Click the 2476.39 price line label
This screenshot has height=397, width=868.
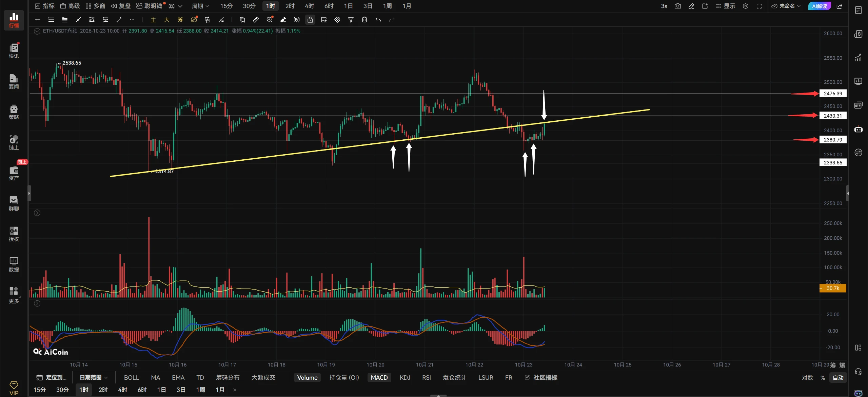tap(833, 94)
